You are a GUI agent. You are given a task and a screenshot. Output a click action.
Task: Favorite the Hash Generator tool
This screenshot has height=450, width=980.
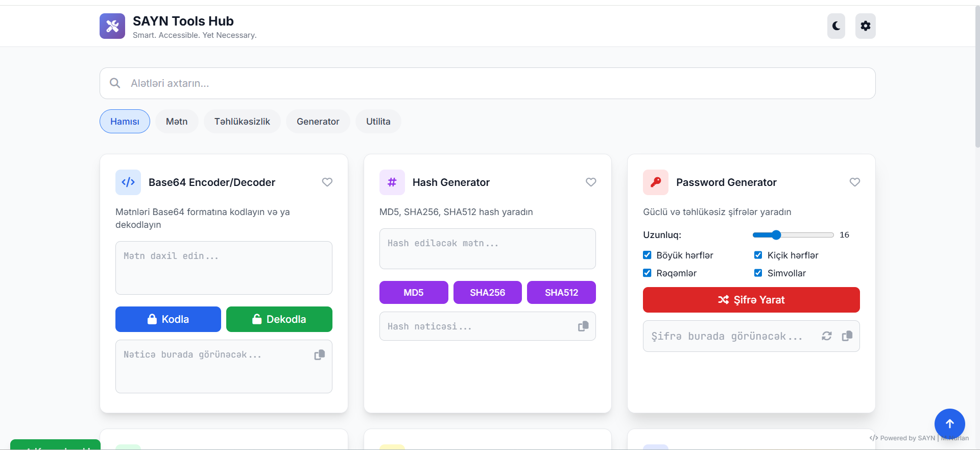[591, 182]
